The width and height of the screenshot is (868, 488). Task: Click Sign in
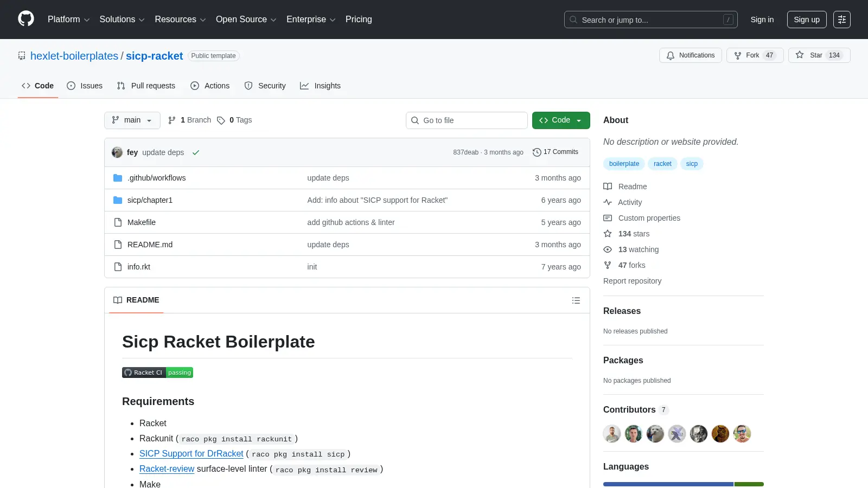pyautogui.click(x=762, y=20)
